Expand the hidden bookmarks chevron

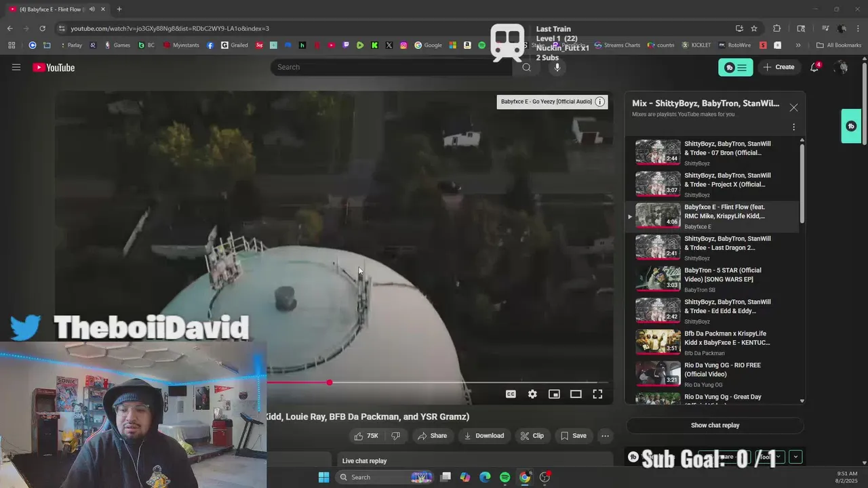[798, 45]
